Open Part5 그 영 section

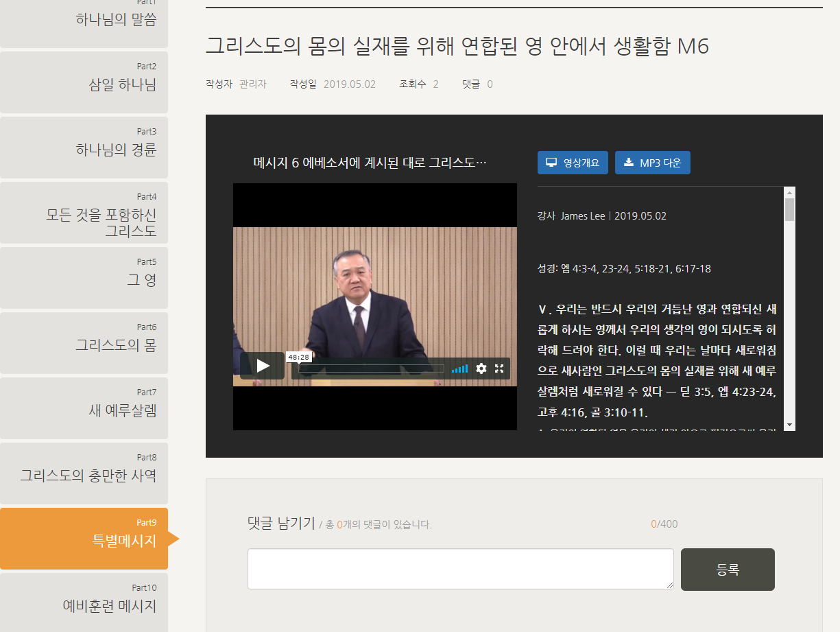tap(84, 277)
